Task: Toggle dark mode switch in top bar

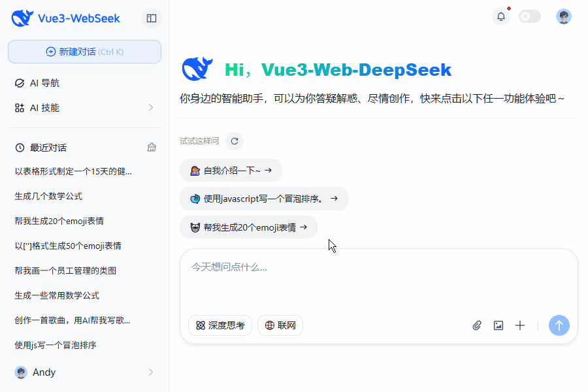Action: tap(529, 16)
